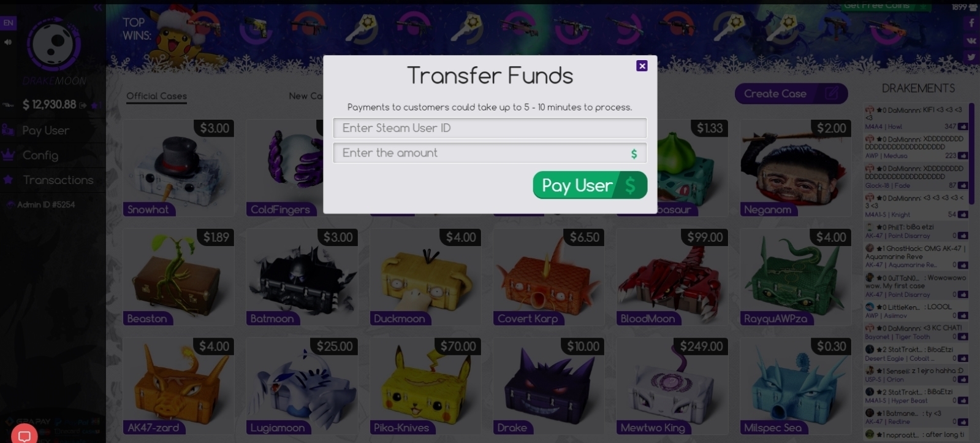Focus the amount input field
Screen dimensions: 980x443
(490, 153)
